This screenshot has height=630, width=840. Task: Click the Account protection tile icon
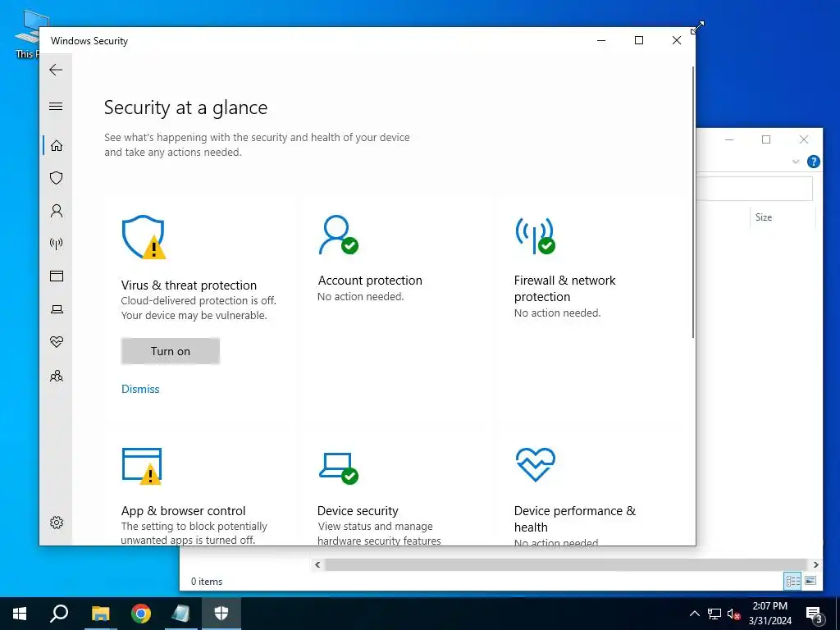pyautogui.click(x=338, y=235)
